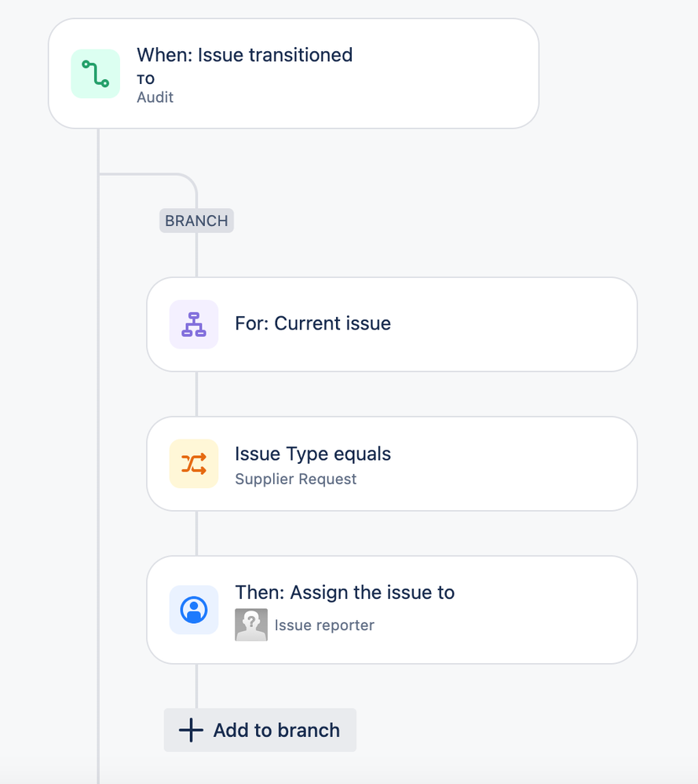
Task: Add a component with Add to branch button
Action: click(x=260, y=730)
